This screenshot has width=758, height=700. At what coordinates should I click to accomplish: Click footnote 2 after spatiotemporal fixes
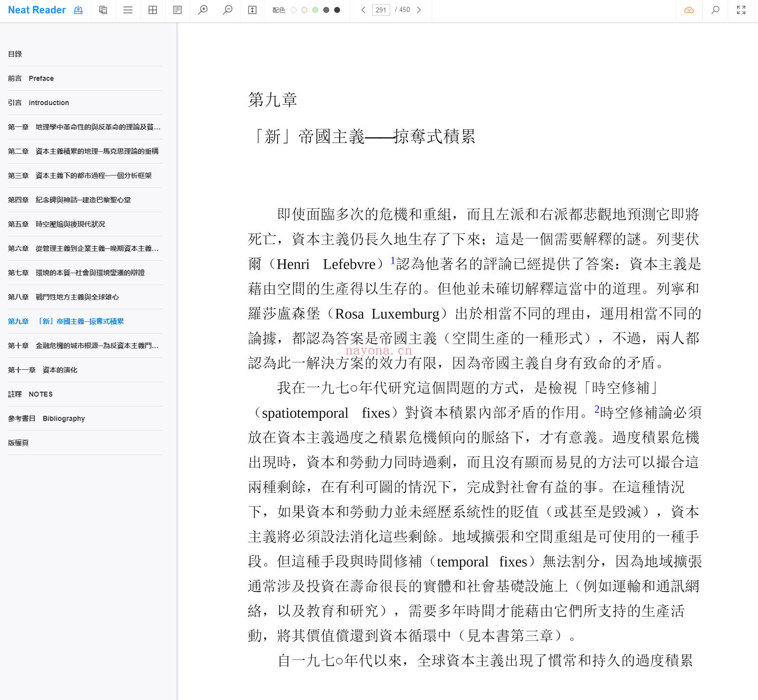click(597, 409)
